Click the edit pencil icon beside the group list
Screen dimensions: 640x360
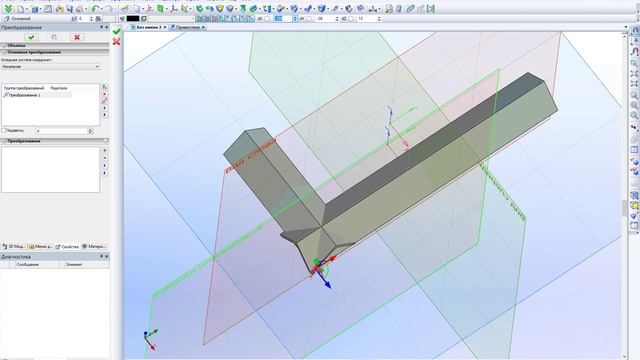pos(105,101)
